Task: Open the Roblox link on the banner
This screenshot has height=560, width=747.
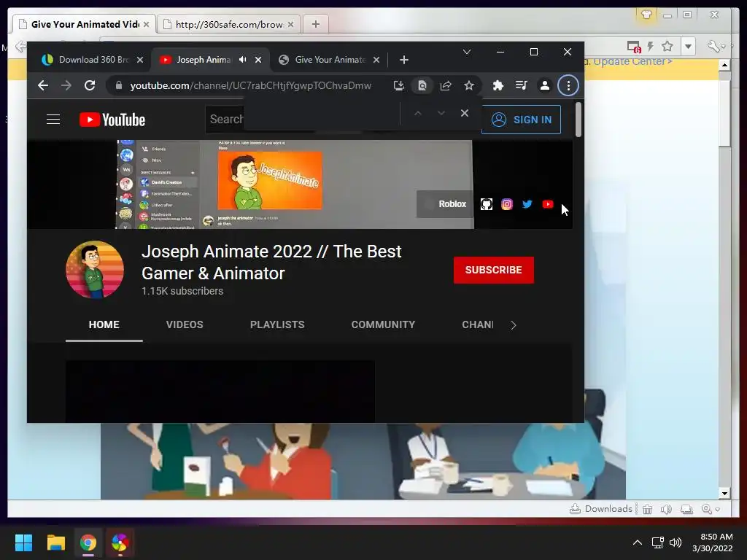Action: pos(445,204)
